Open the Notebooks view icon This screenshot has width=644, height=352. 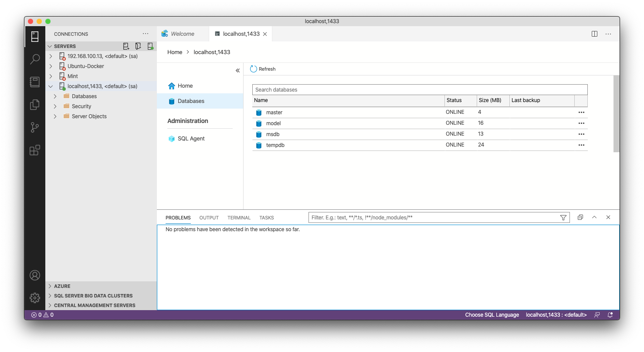coord(35,82)
